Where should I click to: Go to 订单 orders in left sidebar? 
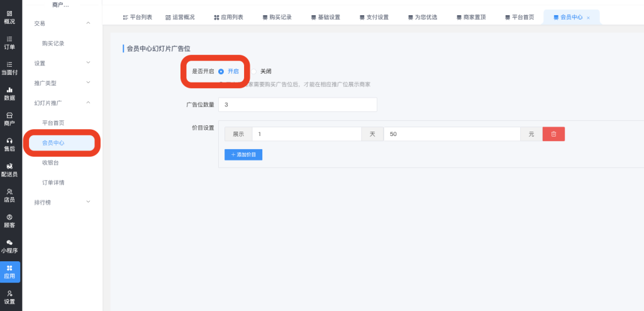pos(9,43)
